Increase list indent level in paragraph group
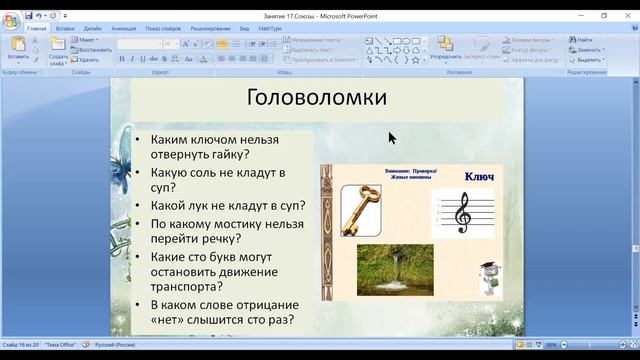Image resolution: width=640 pixels, height=360 pixels. [262, 44]
